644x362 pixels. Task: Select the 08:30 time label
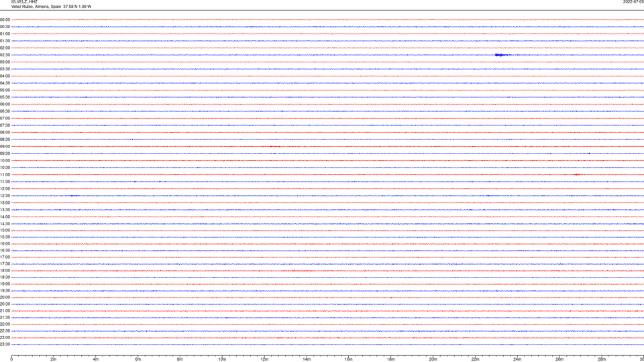5,140
